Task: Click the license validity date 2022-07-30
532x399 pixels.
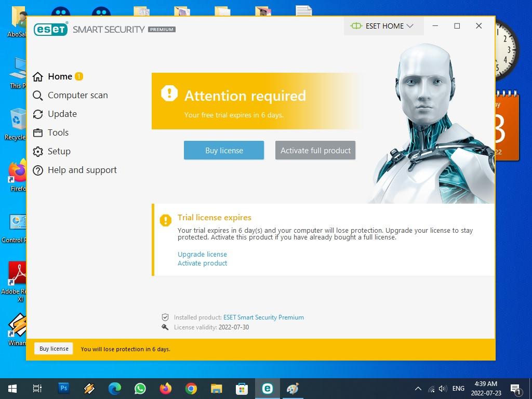Action: tap(234, 327)
